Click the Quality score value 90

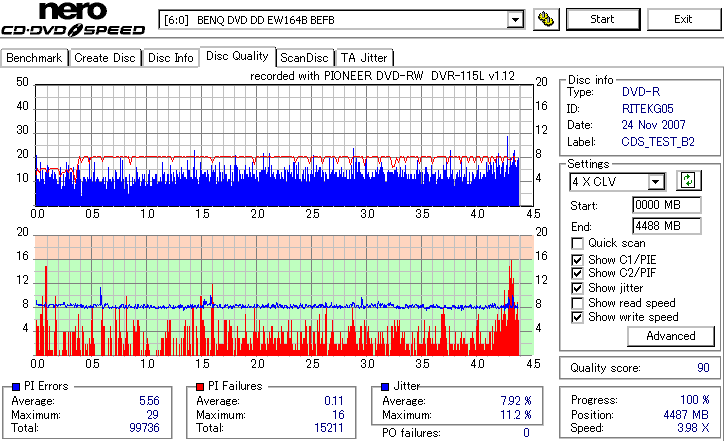click(x=703, y=368)
